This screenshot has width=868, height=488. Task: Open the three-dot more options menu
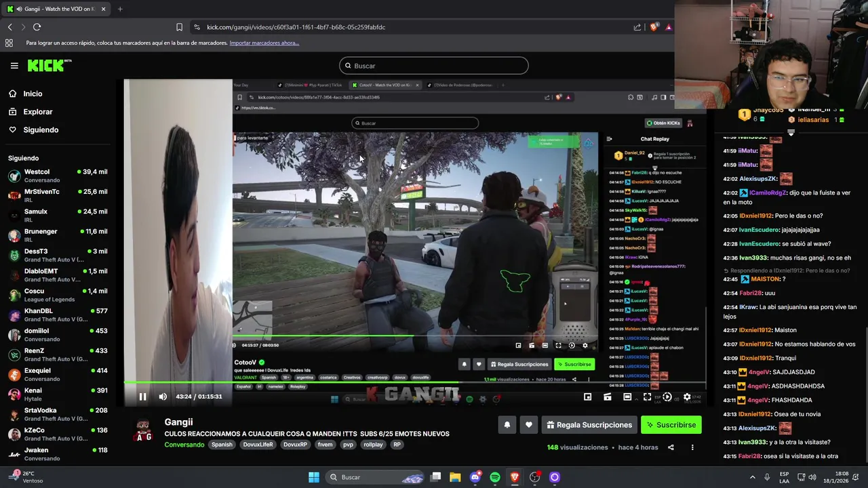point(692,447)
